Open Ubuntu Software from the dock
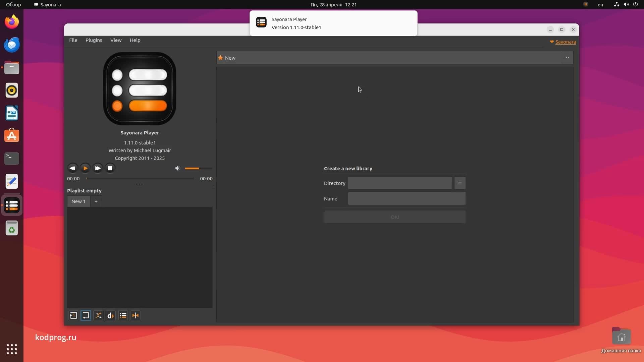Viewport: 644px width, 362px height. tap(12, 136)
